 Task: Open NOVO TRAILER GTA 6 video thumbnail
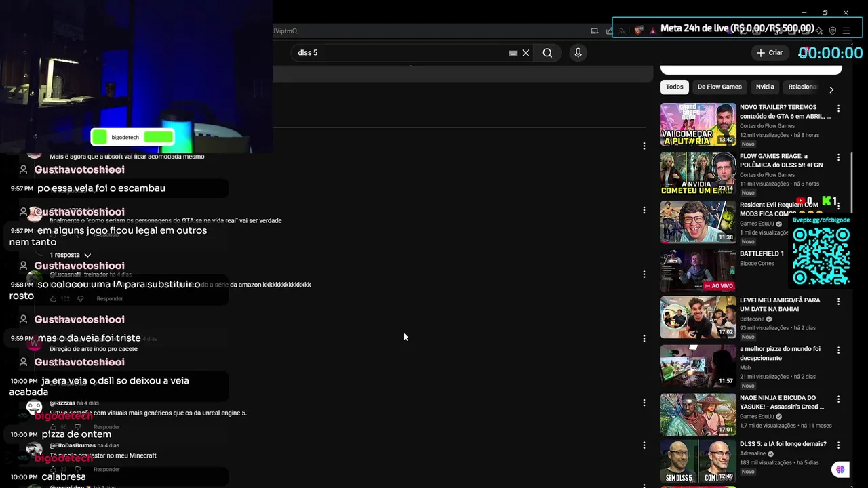point(698,124)
